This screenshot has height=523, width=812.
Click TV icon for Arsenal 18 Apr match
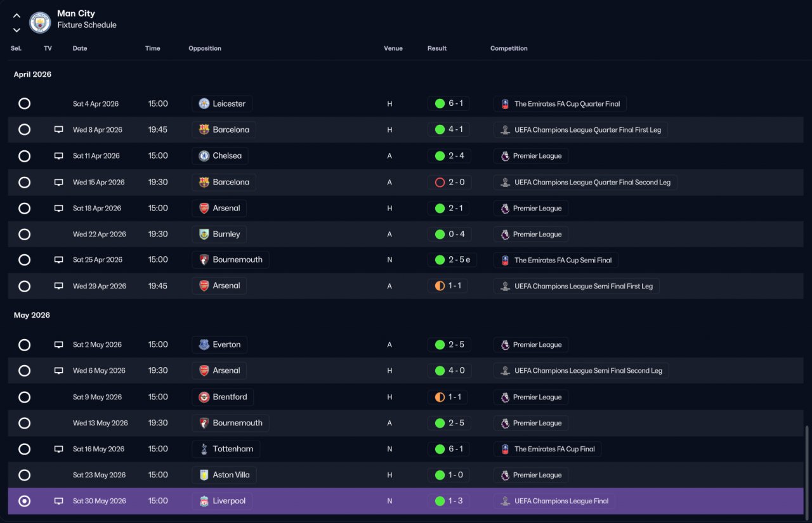pos(58,208)
